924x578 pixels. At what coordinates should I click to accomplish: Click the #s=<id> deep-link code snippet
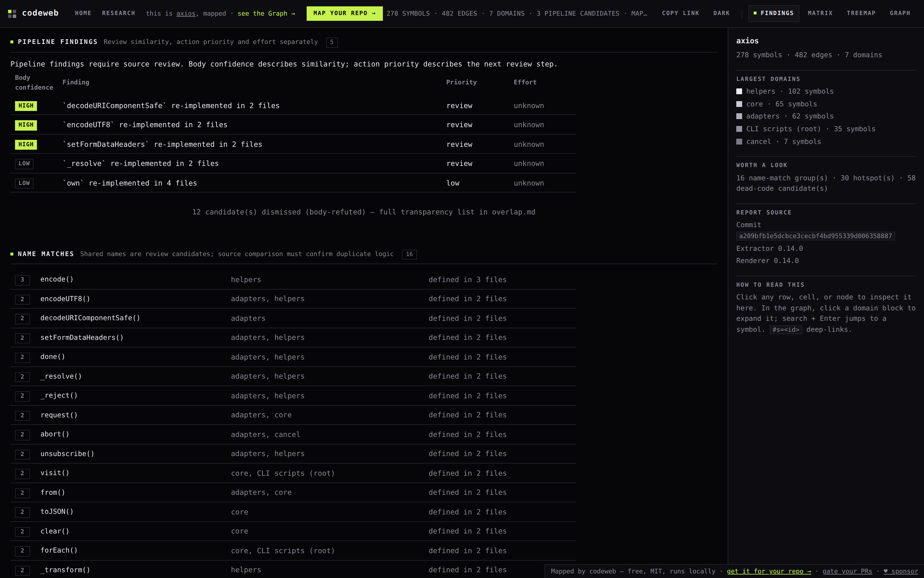[786, 330]
